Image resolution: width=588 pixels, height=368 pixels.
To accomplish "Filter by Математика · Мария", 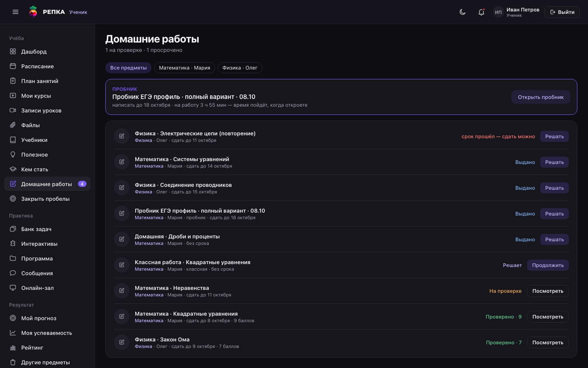I will click(x=185, y=68).
